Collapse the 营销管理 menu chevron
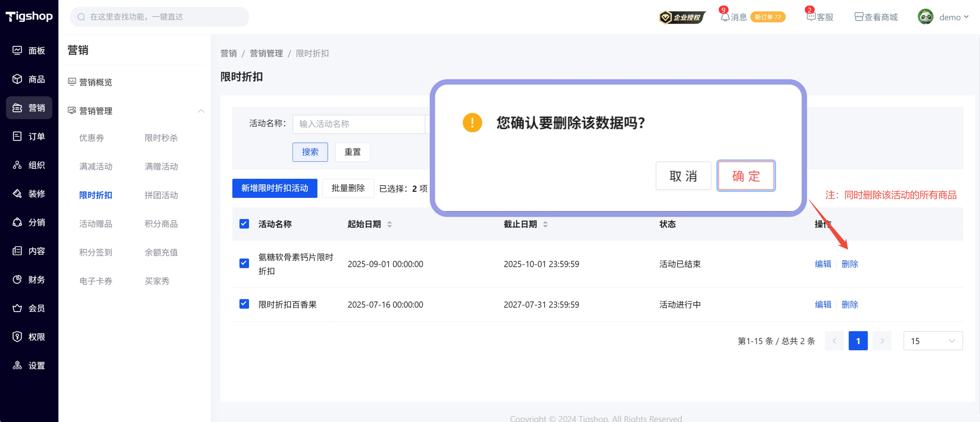The height and width of the screenshot is (422, 980). (x=201, y=111)
